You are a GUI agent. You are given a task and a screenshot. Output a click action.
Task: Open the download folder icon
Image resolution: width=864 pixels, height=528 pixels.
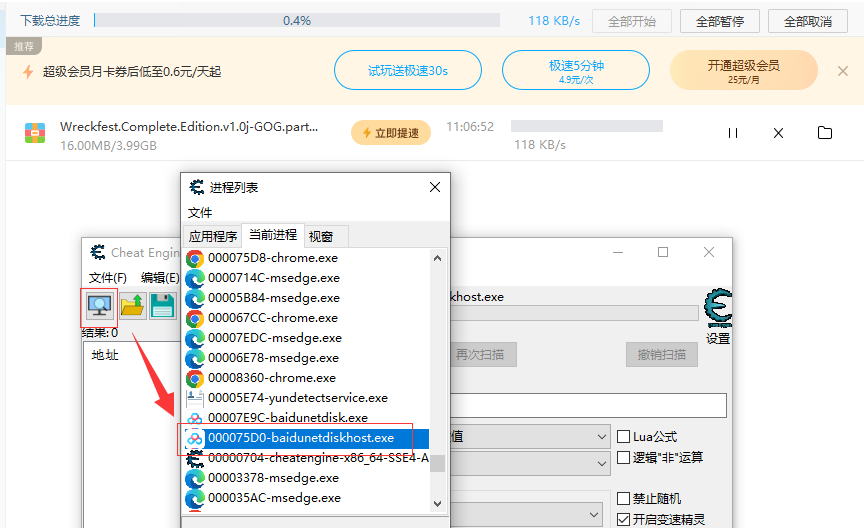825,133
